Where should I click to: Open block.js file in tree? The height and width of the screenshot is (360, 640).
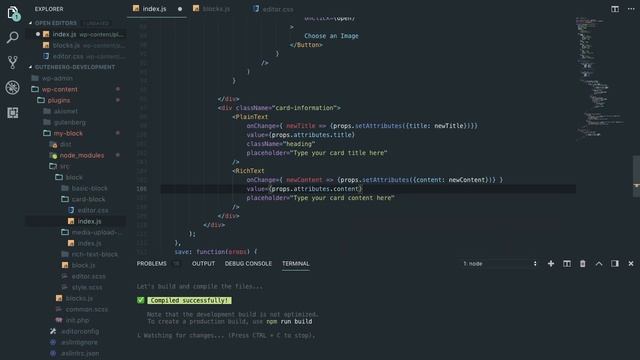click(83, 265)
